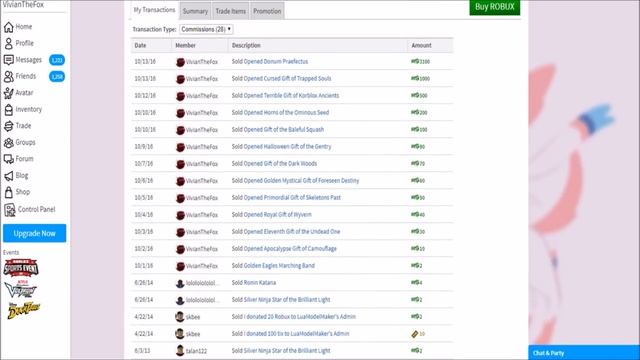640x360 pixels.
Task: Open the Friends sidebar icon
Action: [9, 76]
